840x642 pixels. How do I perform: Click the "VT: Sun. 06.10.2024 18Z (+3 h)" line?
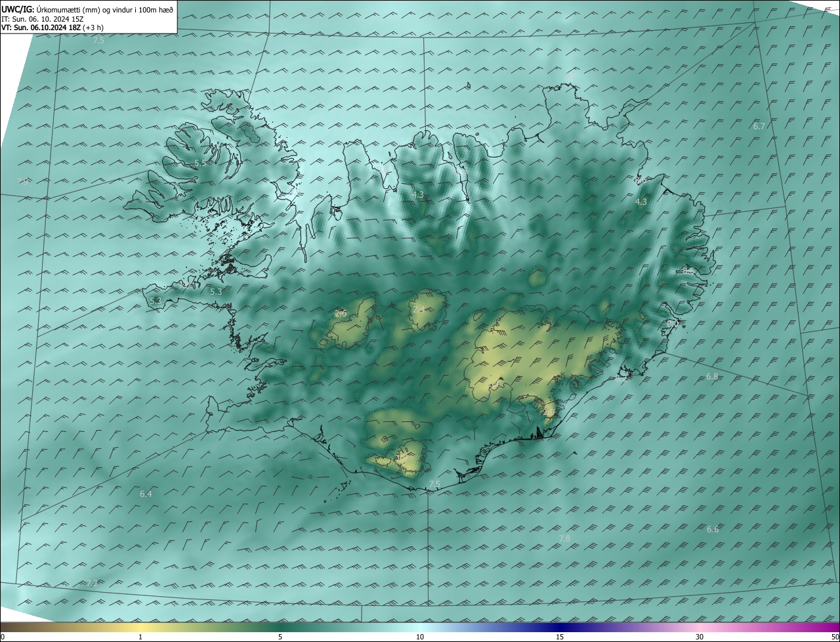click(x=52, y=28)
